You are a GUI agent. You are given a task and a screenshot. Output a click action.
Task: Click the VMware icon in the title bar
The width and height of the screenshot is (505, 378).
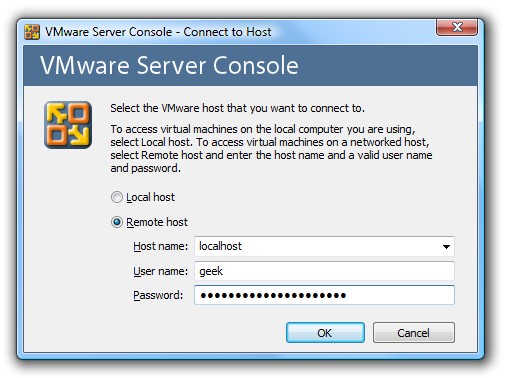[32, 32]
